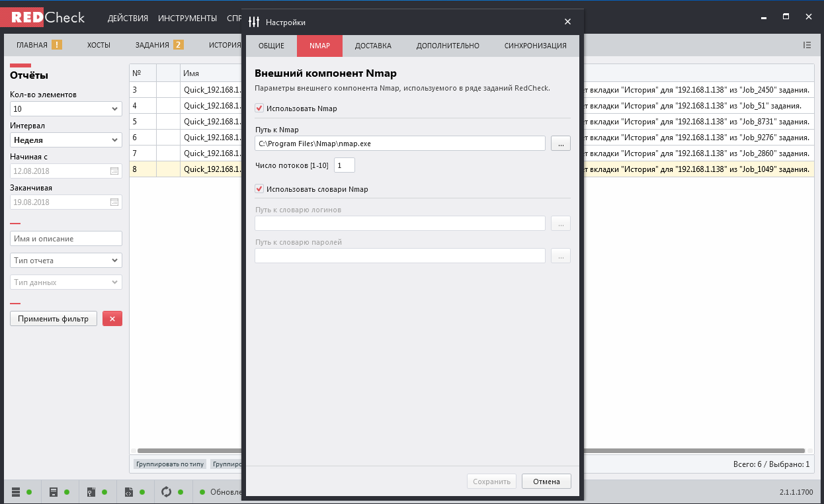Screen dimensions: 824x504
Task: Click the warning badge on Главная tab
Action: pos(57,45)
